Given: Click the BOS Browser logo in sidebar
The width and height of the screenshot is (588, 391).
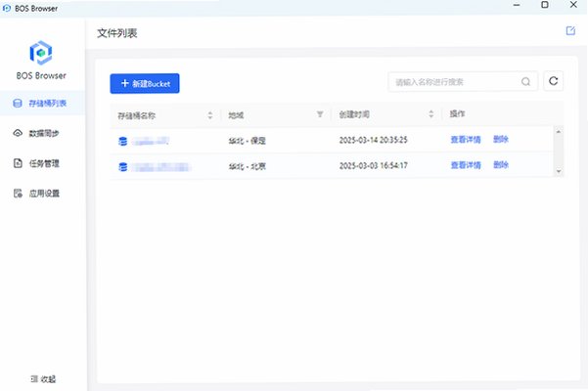Looking at the screenshot, I should point(41,53).
